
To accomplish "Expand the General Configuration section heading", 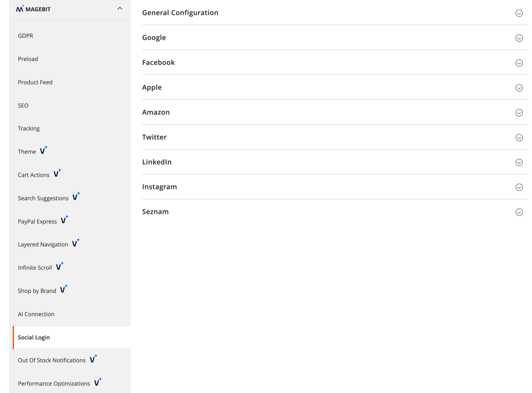I will [180, 13].
